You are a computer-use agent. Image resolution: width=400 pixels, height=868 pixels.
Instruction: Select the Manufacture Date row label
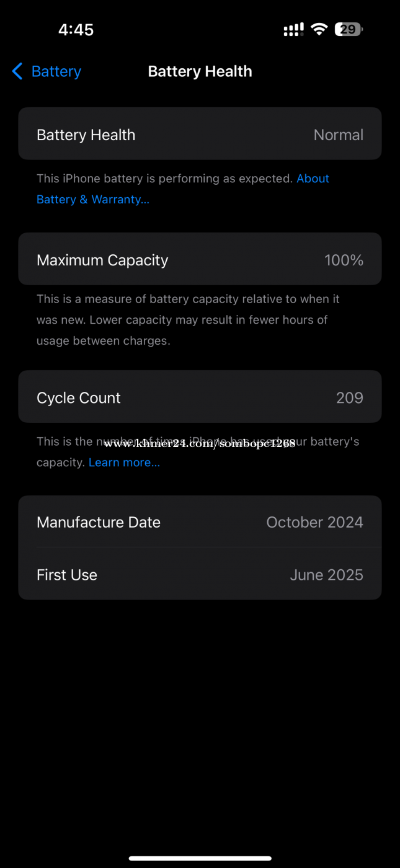[99, 522]
